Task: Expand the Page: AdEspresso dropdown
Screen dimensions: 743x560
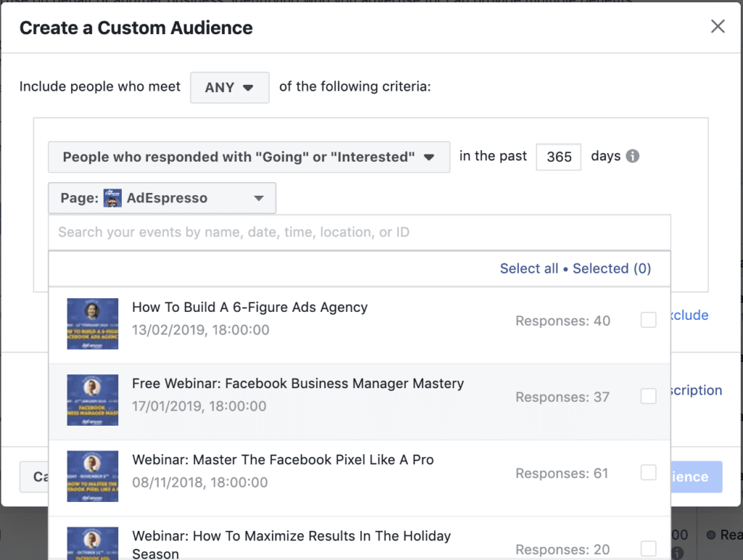Action: (162, 197)
